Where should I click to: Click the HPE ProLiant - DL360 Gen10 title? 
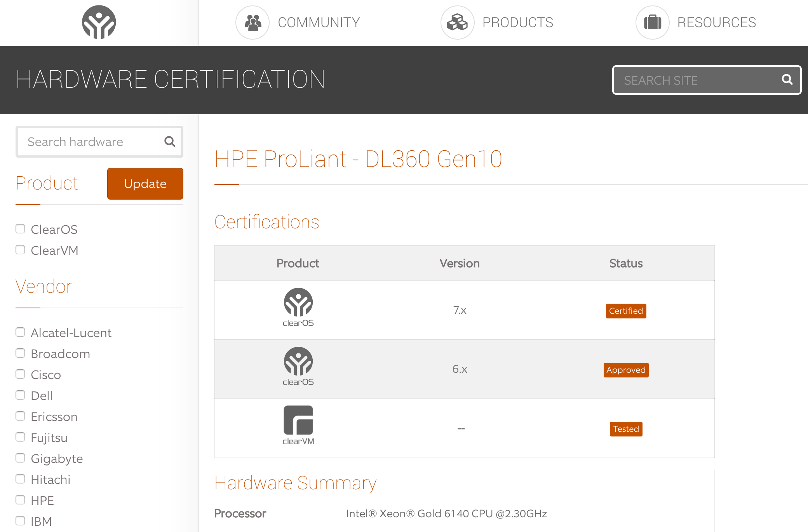358,159
